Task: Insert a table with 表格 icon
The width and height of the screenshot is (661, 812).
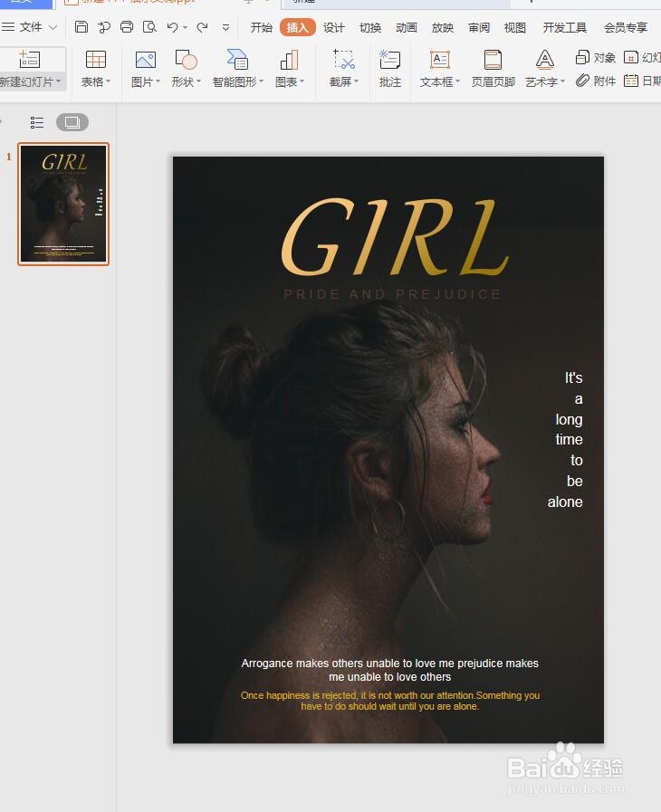Action: 96,60
